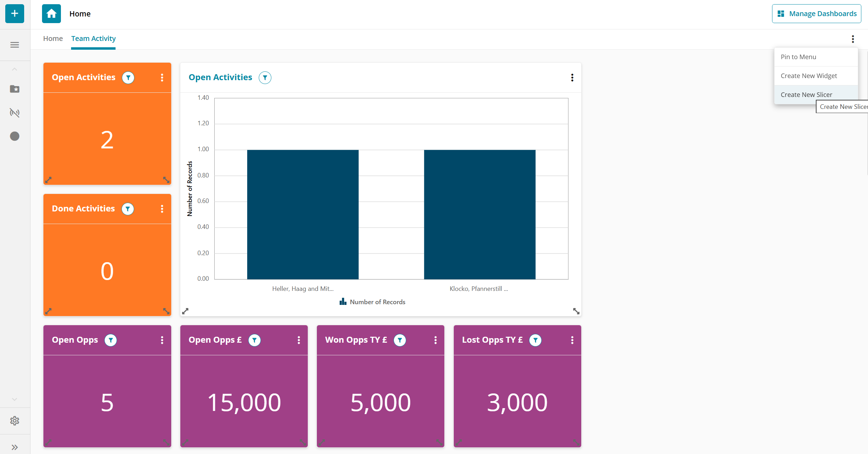Click Number of Records legend swatch
This screenshot has height=454, width=868.
click(x=343, y=302)
